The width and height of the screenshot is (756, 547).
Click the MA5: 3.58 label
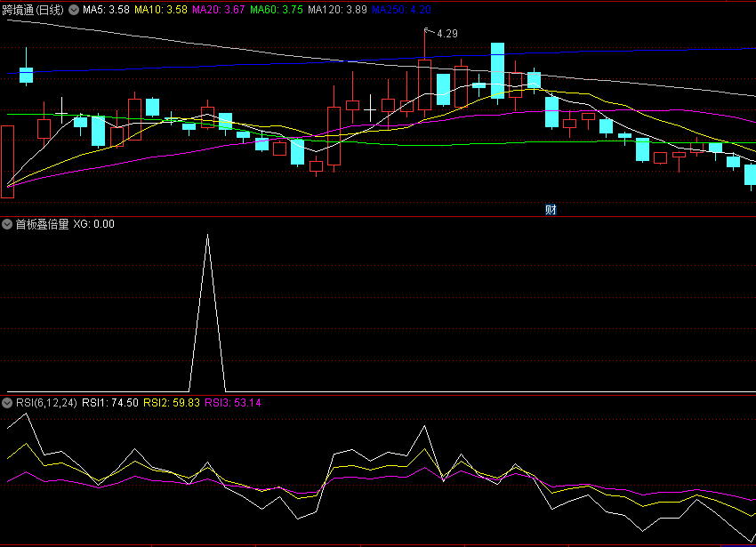click(x=106, y=10)
